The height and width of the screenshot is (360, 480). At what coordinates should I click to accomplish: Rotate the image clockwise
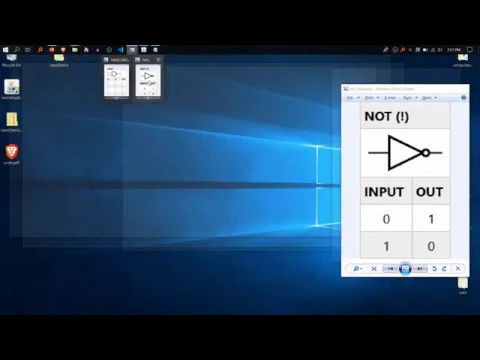click(444, 269)
